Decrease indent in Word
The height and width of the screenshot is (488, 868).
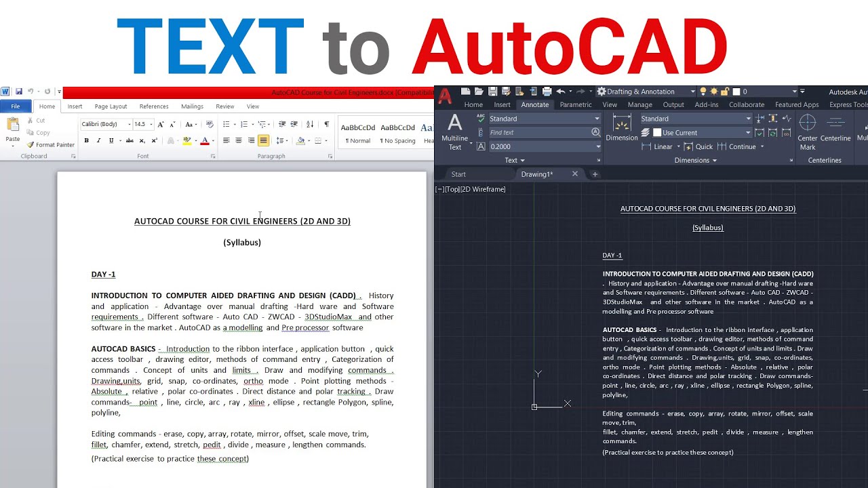coord(281,124)
